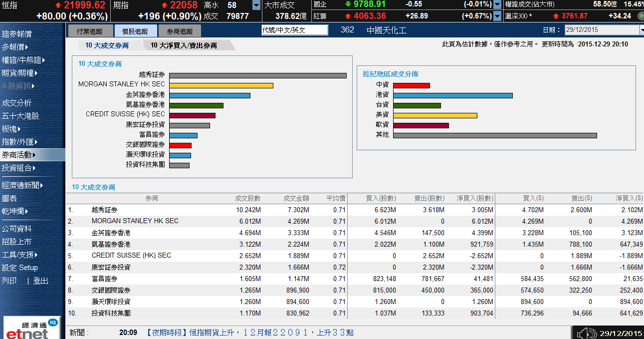Click the 凱基證券香港 green chart bar
Image resolution: width=644 pixels, height=339 pixels.
pos(196,106)
